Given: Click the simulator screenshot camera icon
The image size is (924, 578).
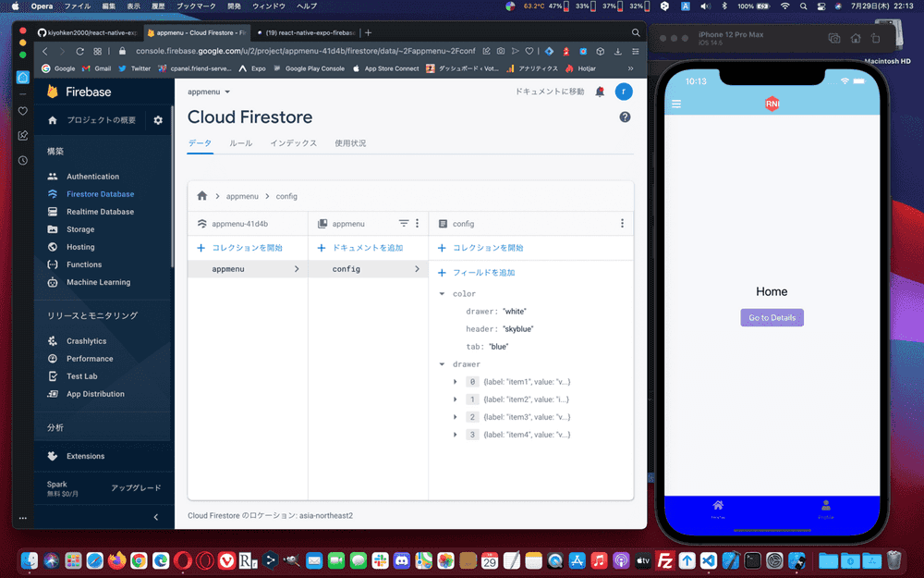Looking at the screenshot, I should [833, 38].
